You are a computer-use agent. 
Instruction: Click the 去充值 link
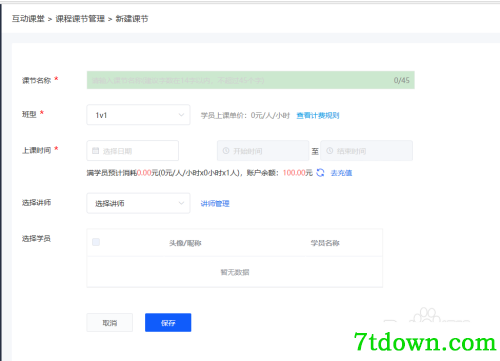pyautogui.click(x=341, y=173)
